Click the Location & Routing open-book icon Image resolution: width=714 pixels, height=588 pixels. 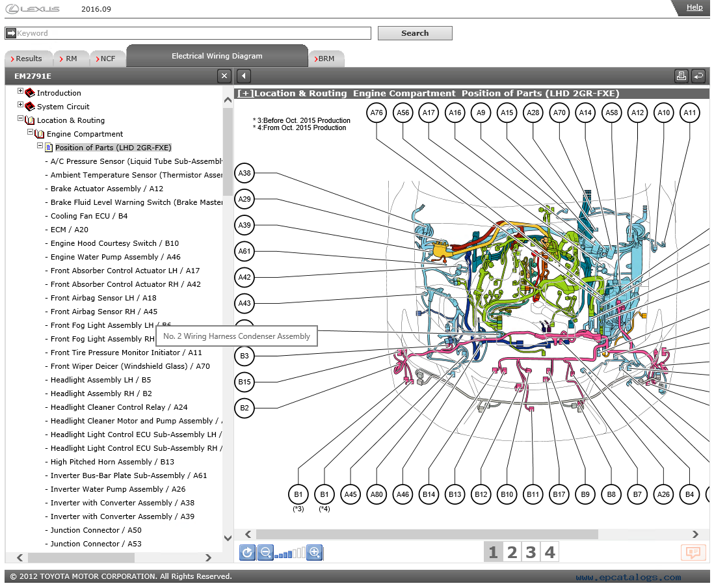pyautogui.click(x=30, y=120)
